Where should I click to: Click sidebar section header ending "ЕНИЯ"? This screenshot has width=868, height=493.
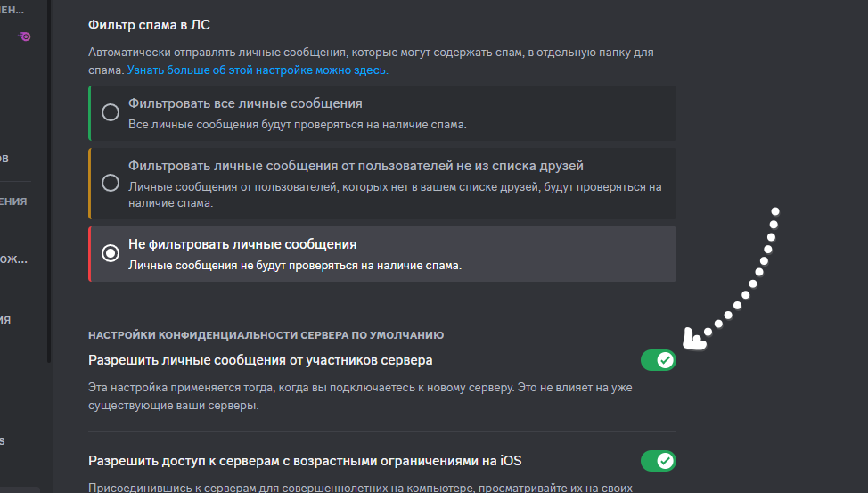14,201
